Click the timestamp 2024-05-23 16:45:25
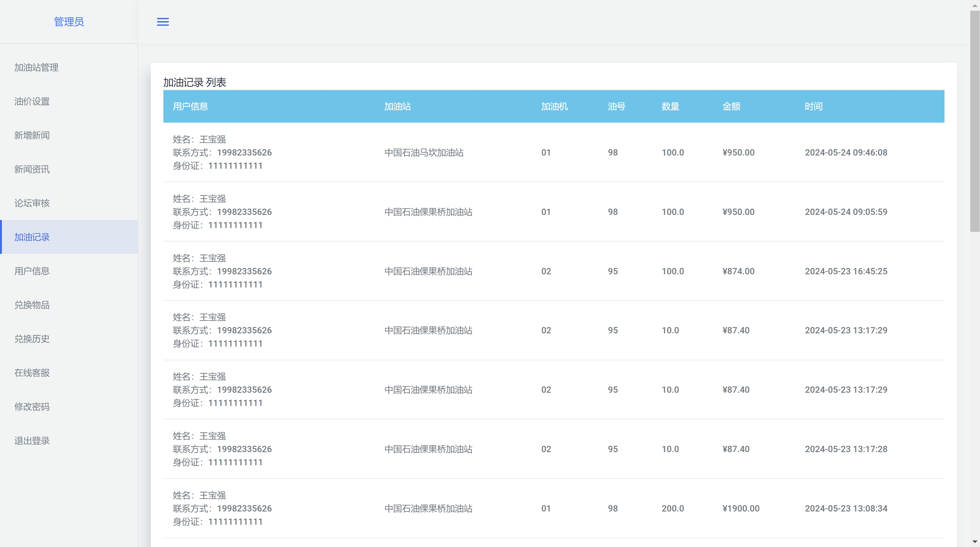 point(846,271)
